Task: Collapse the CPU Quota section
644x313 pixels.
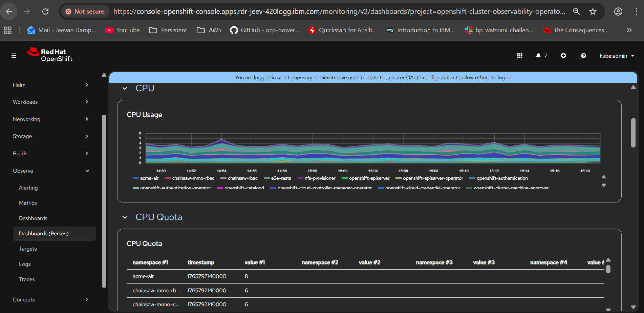Action: (125, 217)
